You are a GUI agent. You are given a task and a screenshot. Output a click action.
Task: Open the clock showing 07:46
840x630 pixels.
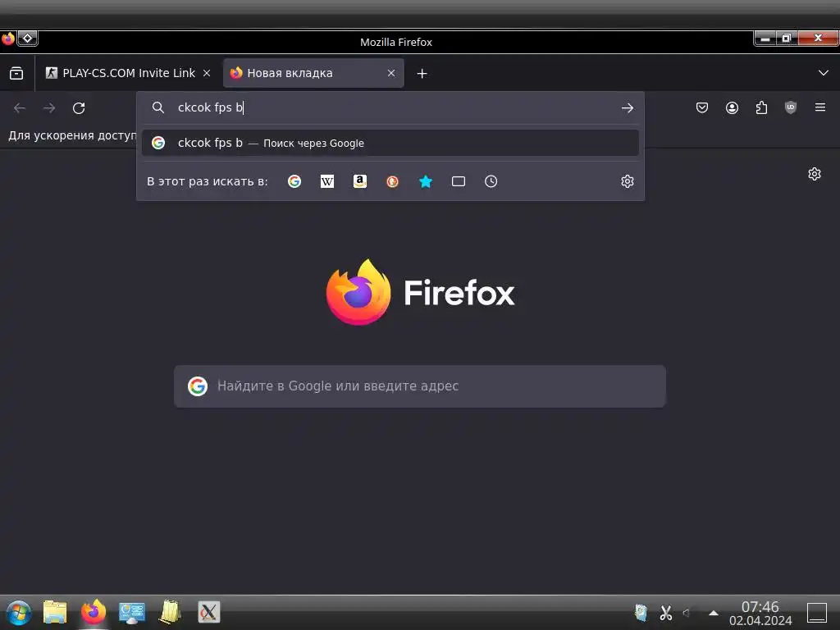click(x=760, y=613)
